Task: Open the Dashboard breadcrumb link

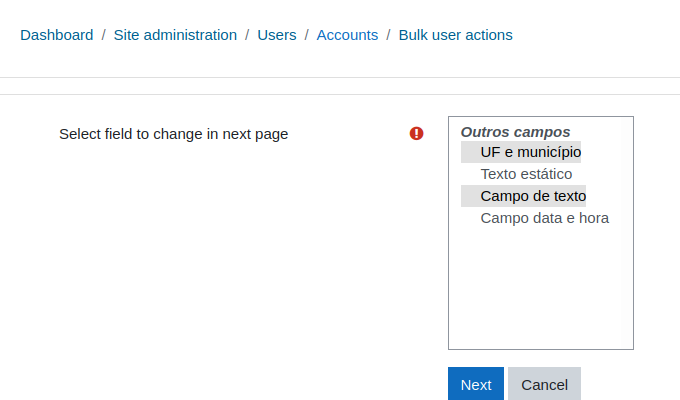Action: (57, 35)
